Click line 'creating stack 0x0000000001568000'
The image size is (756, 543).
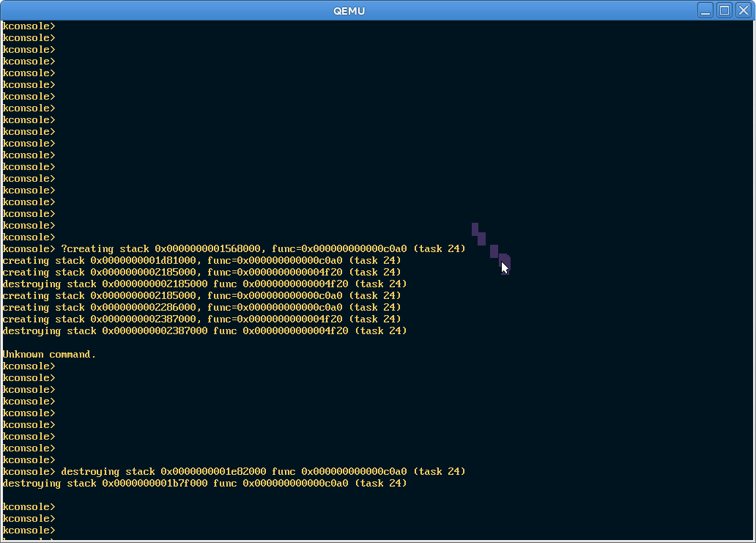[x=263, y=249]
